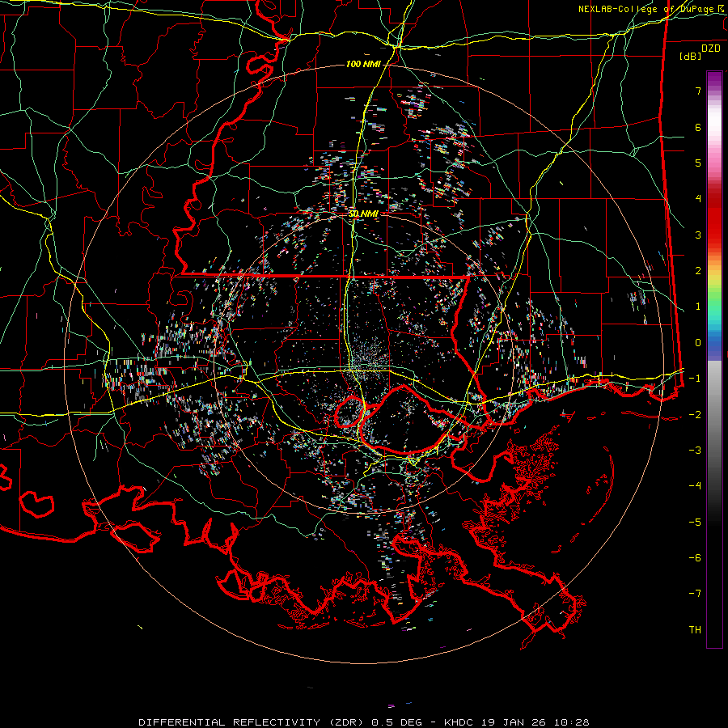
Task: Click the '100 NMI' range ring label
Action: coord(363,64)
